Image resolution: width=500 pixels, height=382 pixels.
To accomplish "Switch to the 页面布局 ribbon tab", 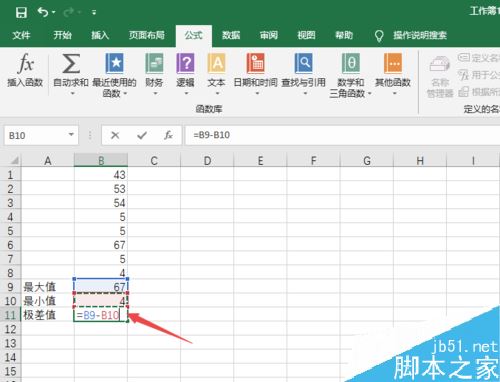I will coord(147,35).
